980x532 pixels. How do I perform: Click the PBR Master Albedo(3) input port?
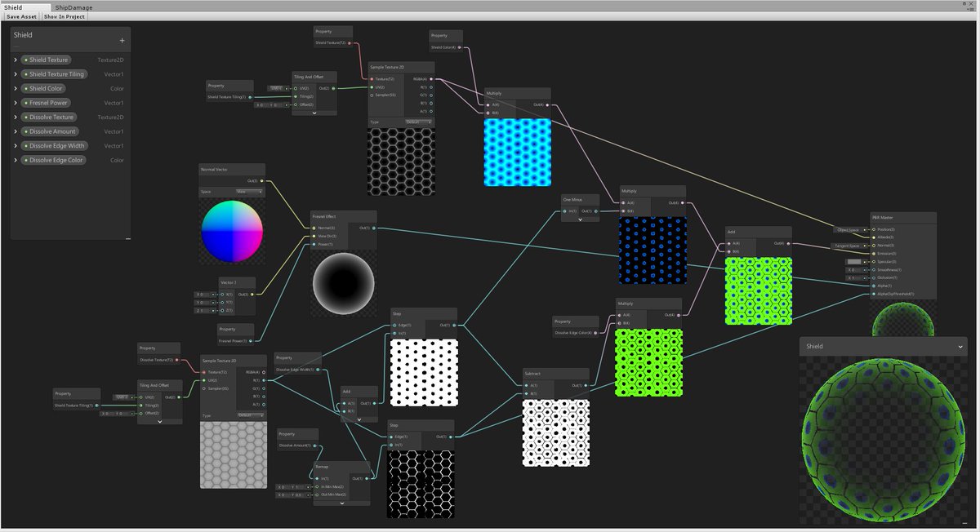tap(874, 237)
